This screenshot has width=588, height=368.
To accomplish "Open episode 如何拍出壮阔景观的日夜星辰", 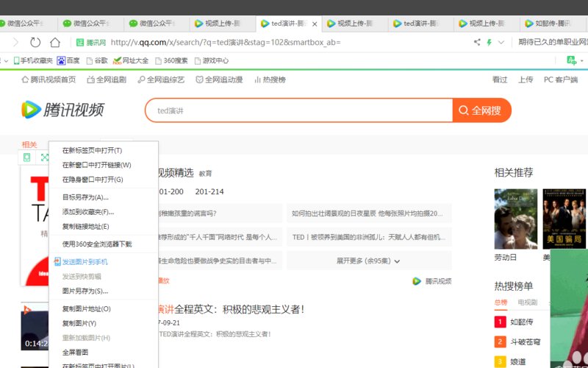I will 369,213.
